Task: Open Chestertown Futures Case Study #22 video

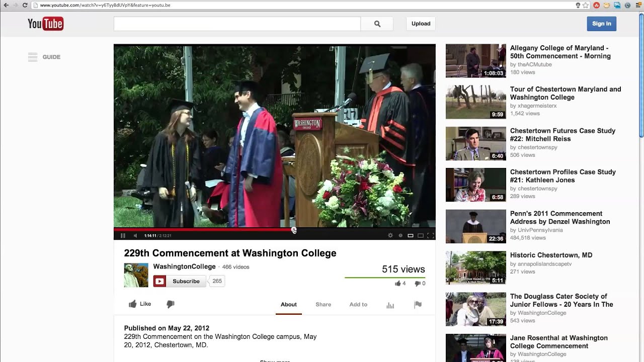Action: click(562, 135)
